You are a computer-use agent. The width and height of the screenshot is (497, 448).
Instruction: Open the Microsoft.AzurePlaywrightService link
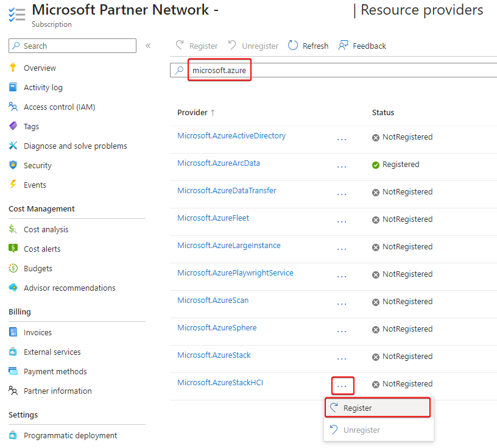235,273
